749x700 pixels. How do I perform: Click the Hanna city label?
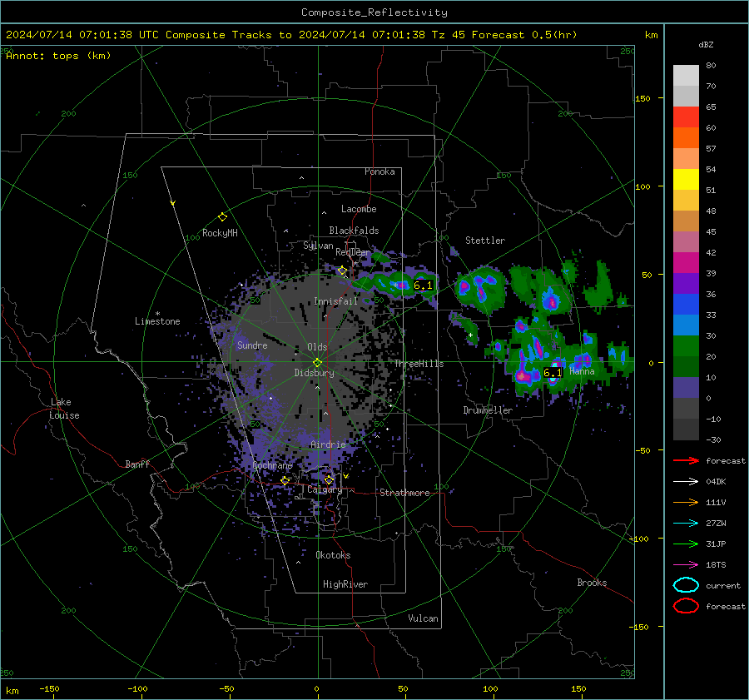point(582,371)
